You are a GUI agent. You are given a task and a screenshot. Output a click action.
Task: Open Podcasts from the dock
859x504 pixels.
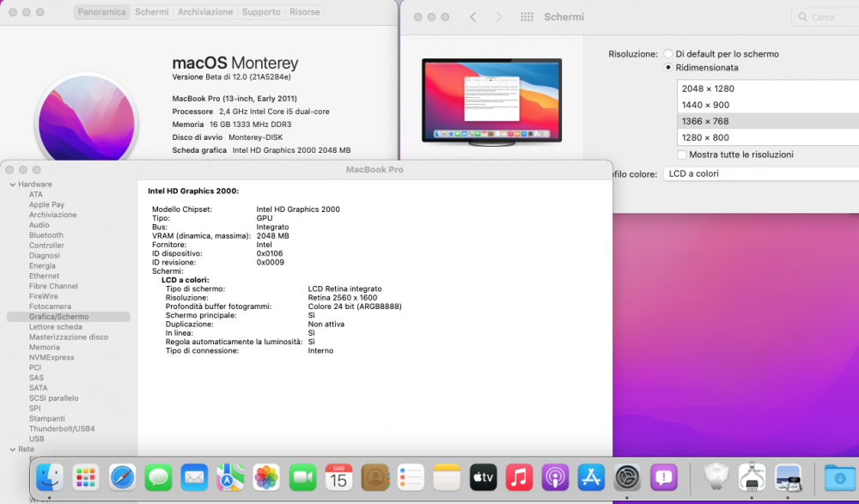click(555, 477)
